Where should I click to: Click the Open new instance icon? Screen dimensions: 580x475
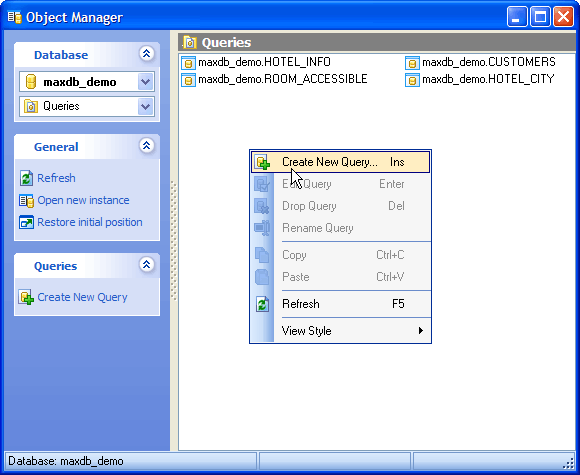27,201
